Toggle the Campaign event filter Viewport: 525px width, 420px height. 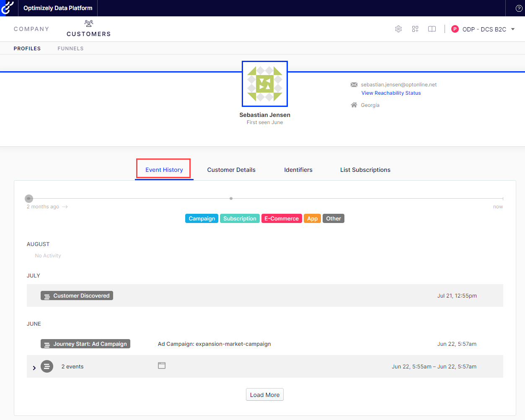click(x=202, y=218)
